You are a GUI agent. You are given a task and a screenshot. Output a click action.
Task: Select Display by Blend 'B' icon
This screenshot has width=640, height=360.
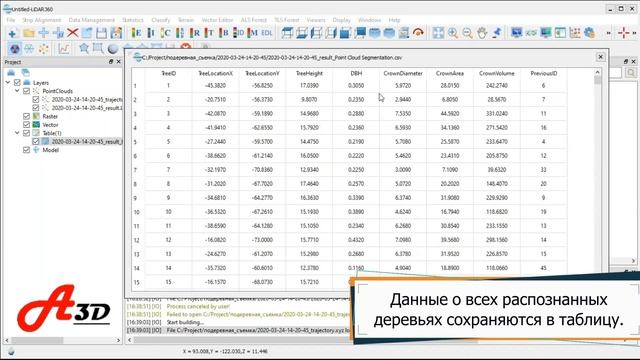(x=223, y=33)
